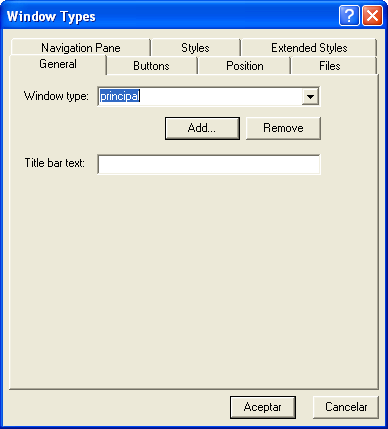Focus the Title bar text field
Screen dimensions: 388x429
tap(209, 164)
